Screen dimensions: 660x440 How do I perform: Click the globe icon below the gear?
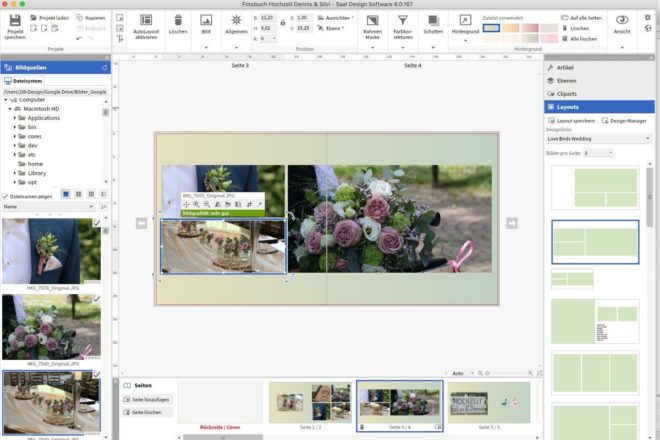point(647,28)
